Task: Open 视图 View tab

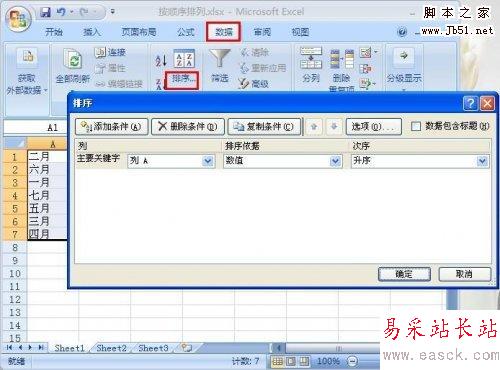Action: click(300, 32)
